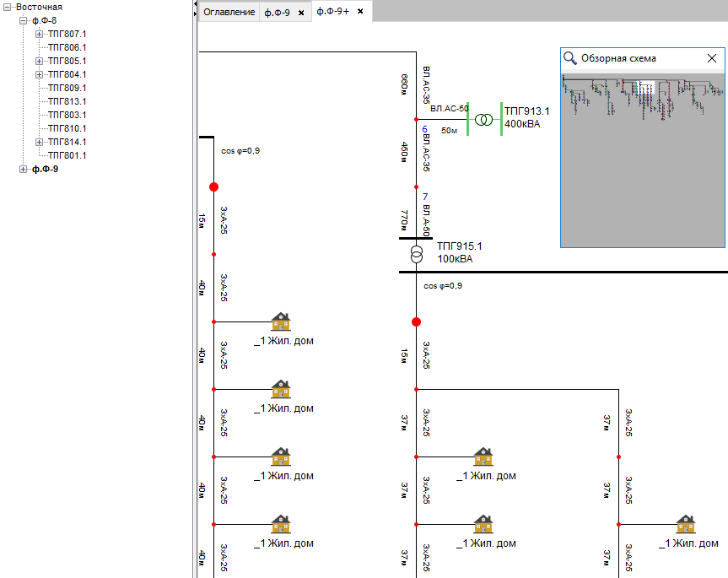Click the magnifier icon in Обзорная схема panel

click(569, 58)
